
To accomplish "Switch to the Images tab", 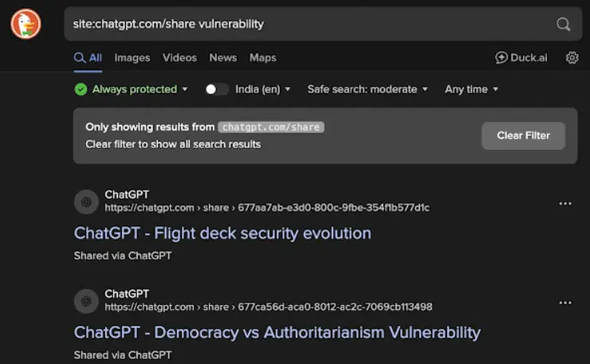I will [x=132, y=57].
